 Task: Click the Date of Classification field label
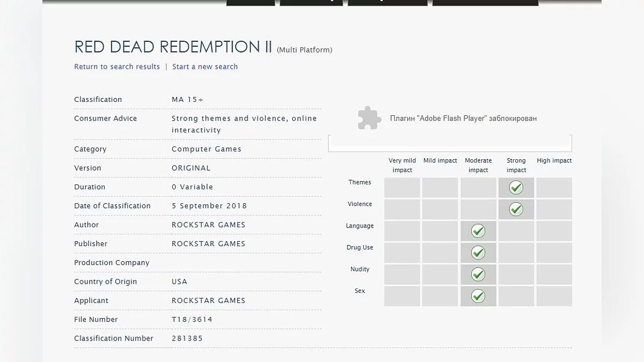[x=112, y=206]
